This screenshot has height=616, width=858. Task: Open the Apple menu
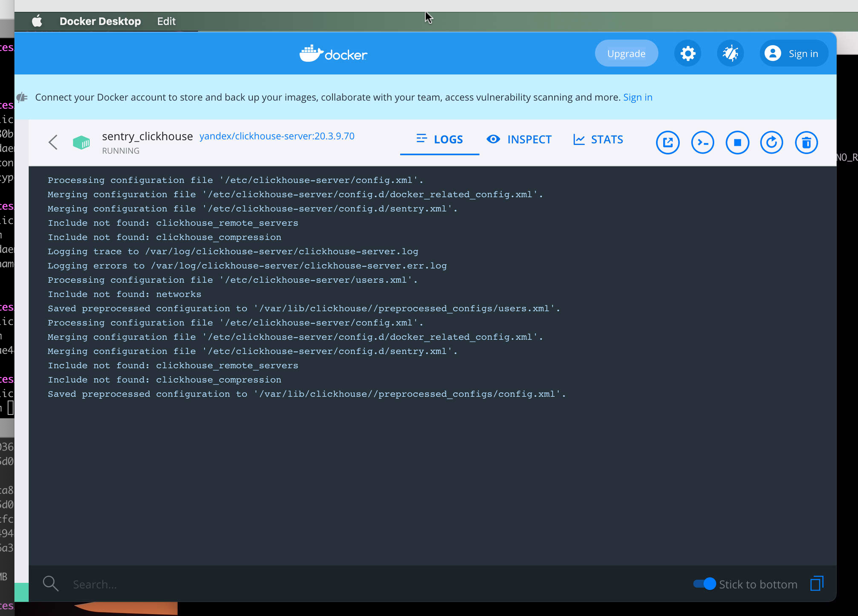coord(37,21)
